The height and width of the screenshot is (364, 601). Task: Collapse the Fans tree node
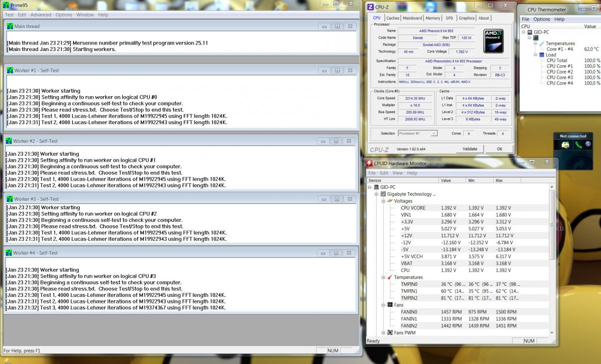tap(384, 304)
